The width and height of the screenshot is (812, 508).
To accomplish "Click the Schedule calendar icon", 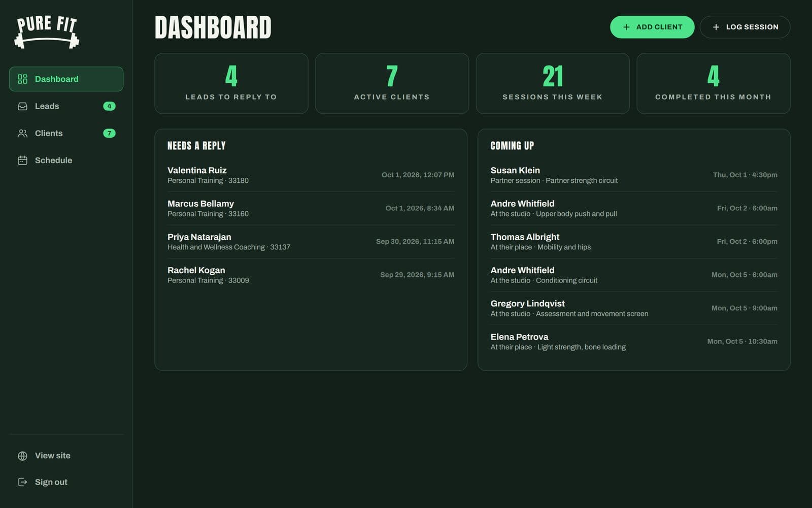I will pyautogui.click(x=22, y=161).
